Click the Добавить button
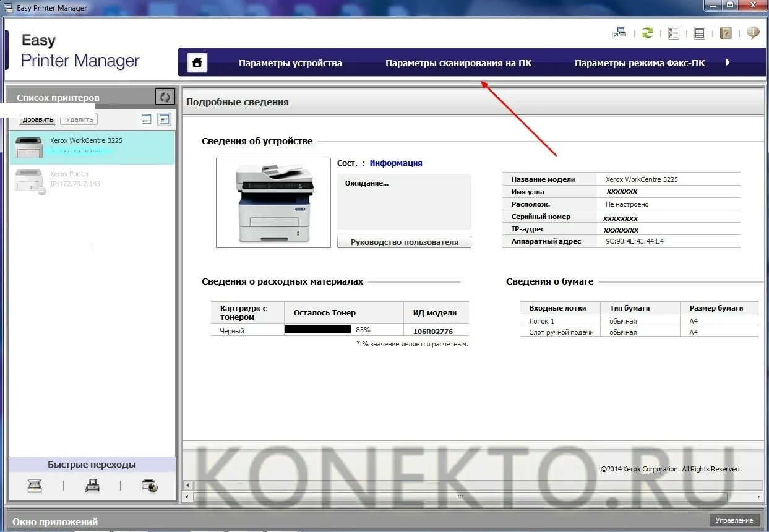Screen dimensions: 769x532 (38, 120)
